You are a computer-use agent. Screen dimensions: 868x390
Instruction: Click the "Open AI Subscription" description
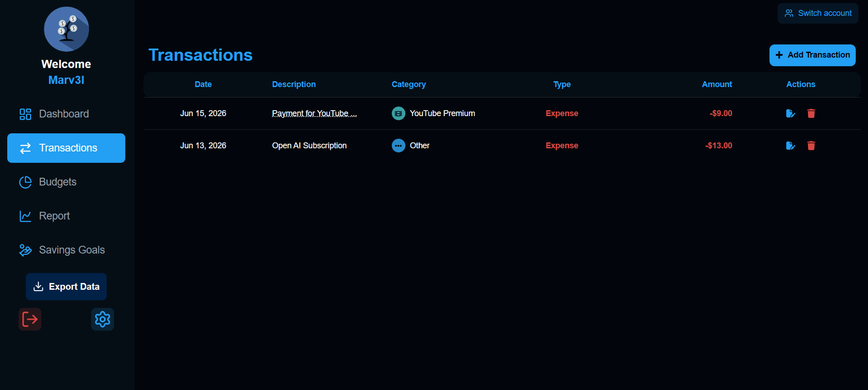pos(309,146)
